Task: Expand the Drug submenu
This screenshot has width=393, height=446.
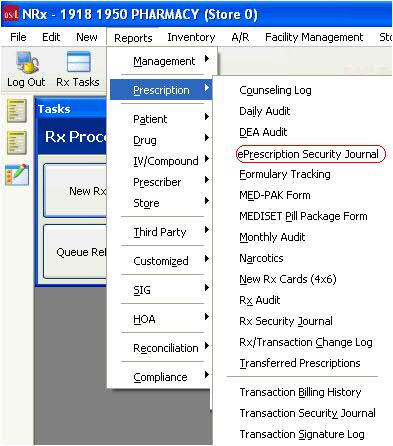Action: [161, 140]
